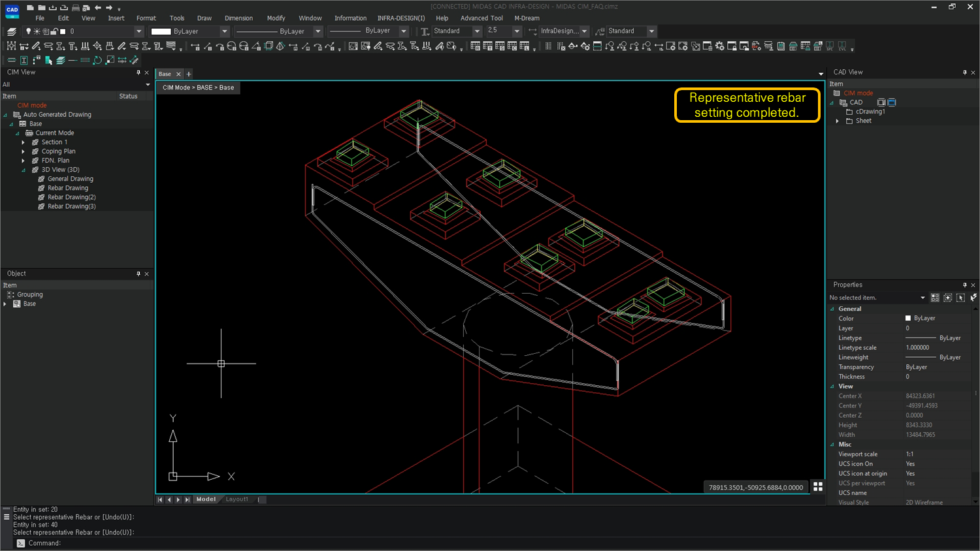Select the gear settings icon in the toolbar
This screenshot has height=551, width=980.
click(x=721, y=46)
